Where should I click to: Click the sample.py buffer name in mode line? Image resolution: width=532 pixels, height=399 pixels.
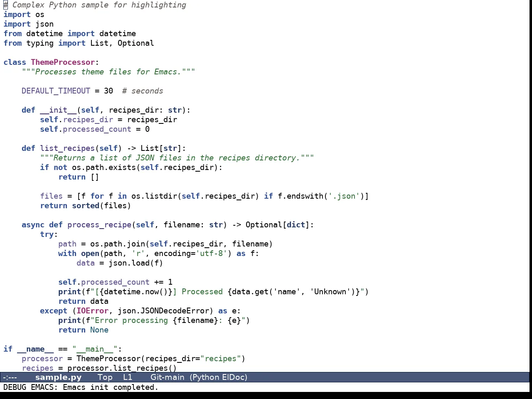click(58, 377)
